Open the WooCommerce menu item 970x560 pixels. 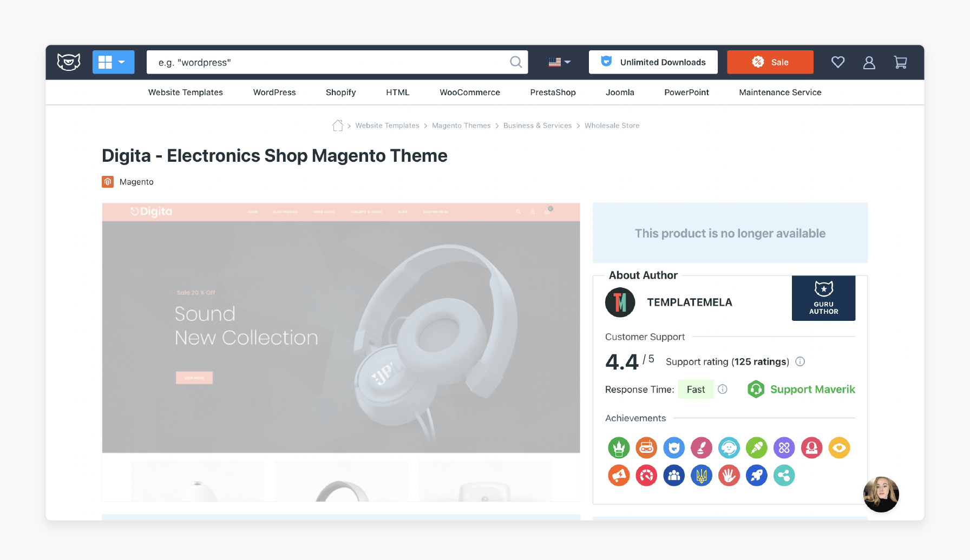pos(470,93)
